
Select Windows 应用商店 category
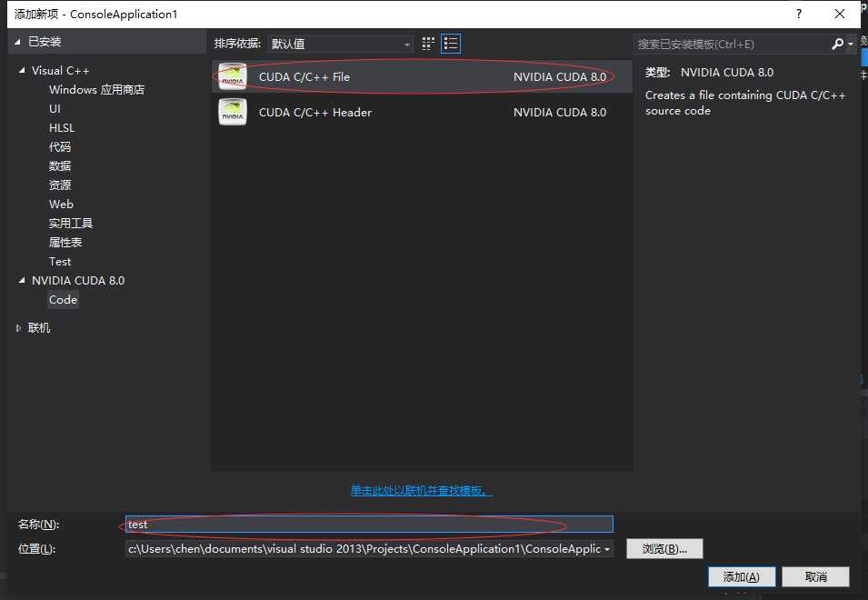96,90
